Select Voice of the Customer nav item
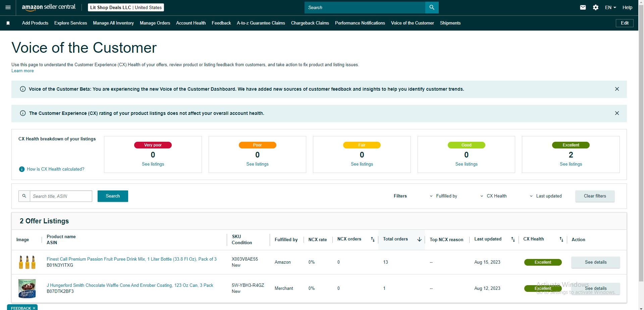 [413, 23]
